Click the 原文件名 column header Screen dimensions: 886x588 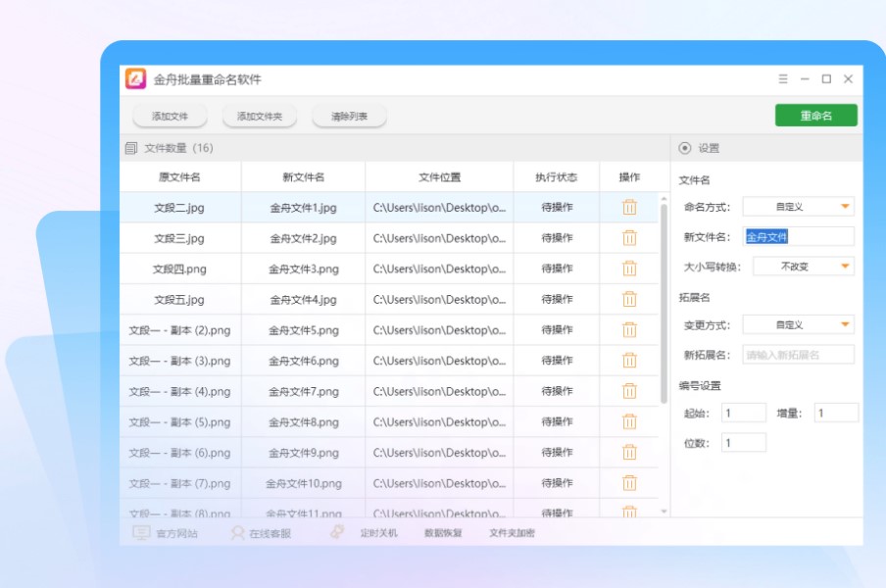179,176
